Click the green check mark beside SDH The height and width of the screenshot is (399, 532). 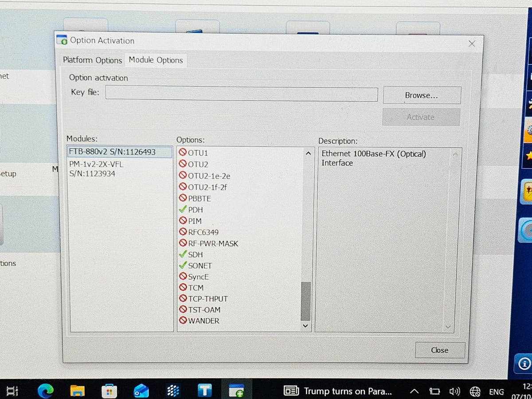[x=183, y=254]
